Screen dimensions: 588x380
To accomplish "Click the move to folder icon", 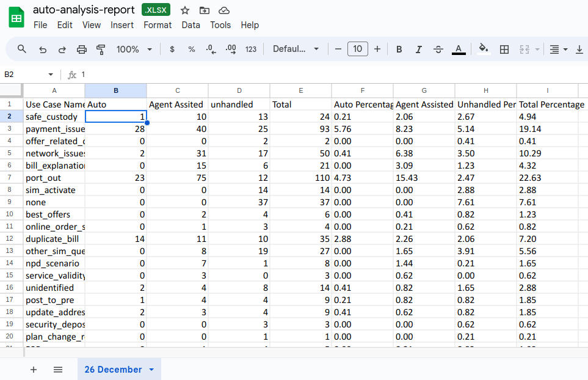I will point(205,10).
